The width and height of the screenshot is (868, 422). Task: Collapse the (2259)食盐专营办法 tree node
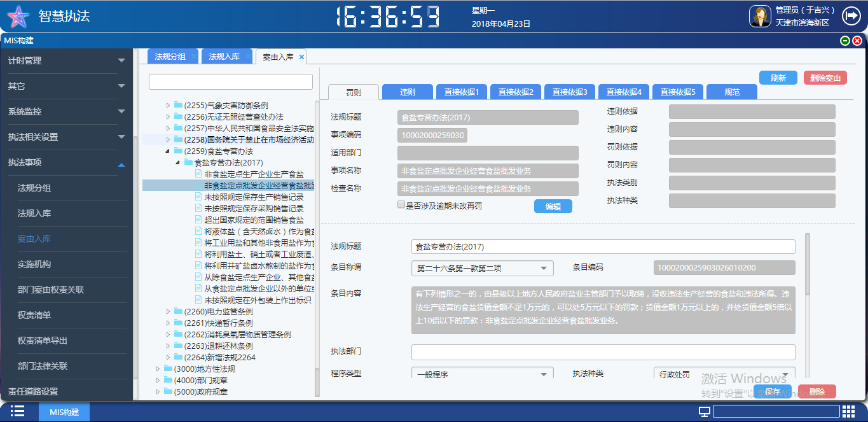tap(168, 151)
